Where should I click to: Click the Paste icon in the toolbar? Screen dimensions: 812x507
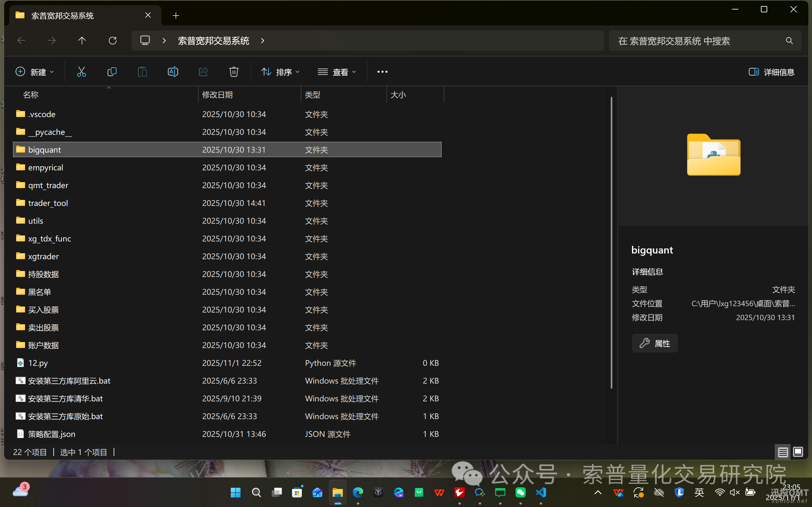[x=142, y=71]
